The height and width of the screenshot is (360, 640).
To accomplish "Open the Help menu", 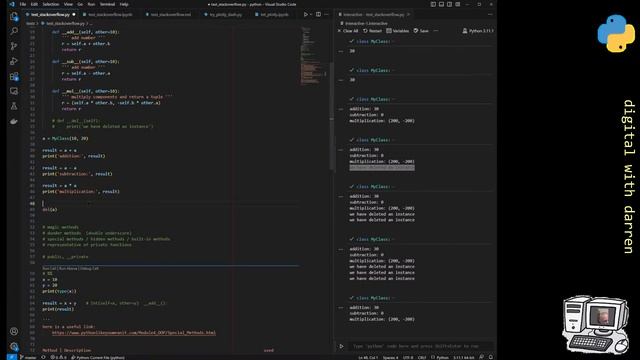I will tap(124, 4).
